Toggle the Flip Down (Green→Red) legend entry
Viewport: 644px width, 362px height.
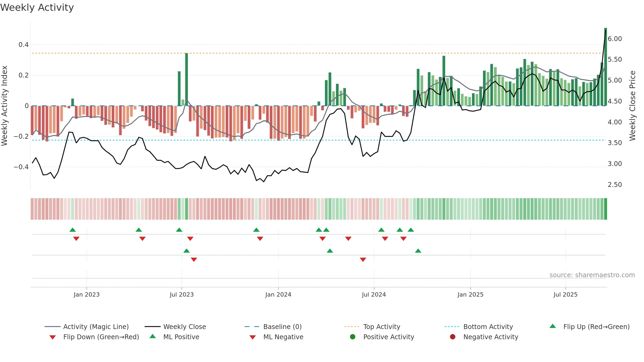pos(94,337)
